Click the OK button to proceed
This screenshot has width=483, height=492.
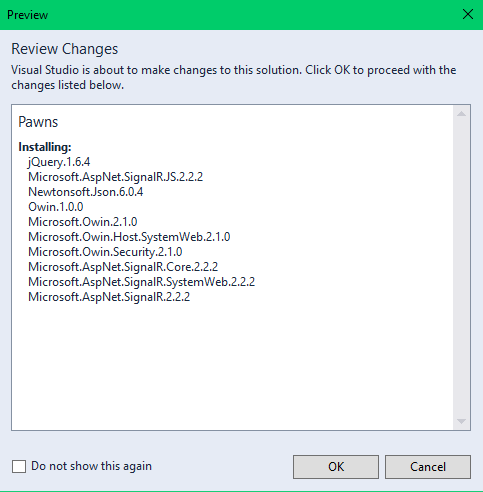coord(336,467)
